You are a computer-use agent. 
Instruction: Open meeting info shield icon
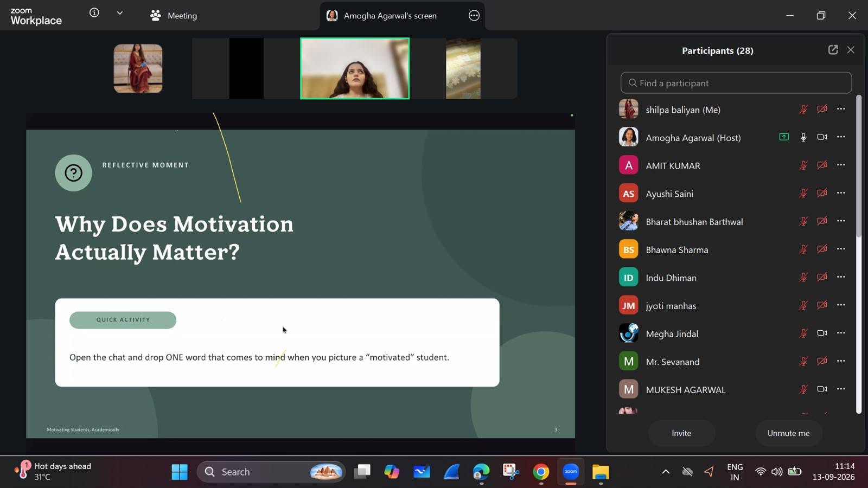pyautogui.click(x=94, y=12)
